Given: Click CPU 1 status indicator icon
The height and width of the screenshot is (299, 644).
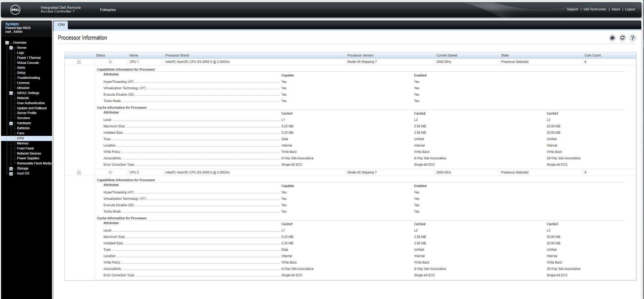Looking at the screenshot, I should click(110, 62).
